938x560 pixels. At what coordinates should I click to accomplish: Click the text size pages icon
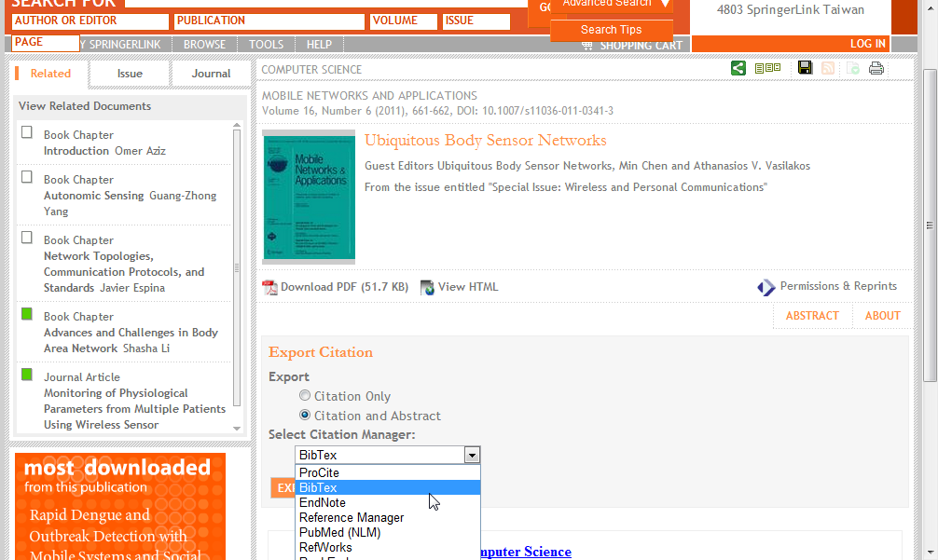click(x=767, y=68)
